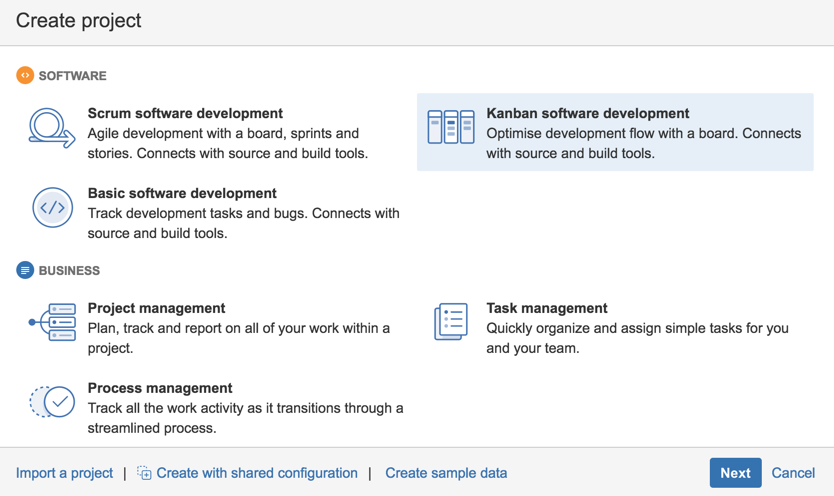Select Kanban software development title

point(588,114)
